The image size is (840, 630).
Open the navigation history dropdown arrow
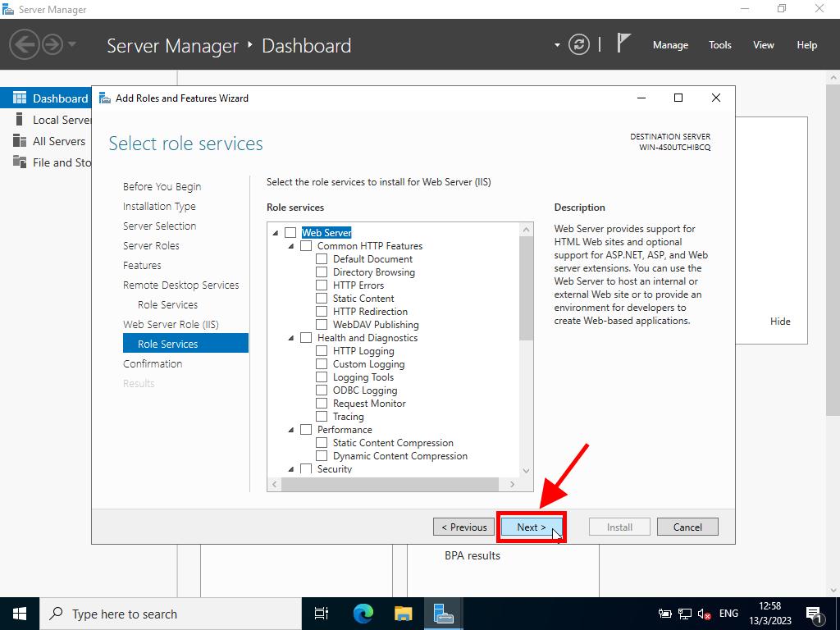(x=72, y=44)
